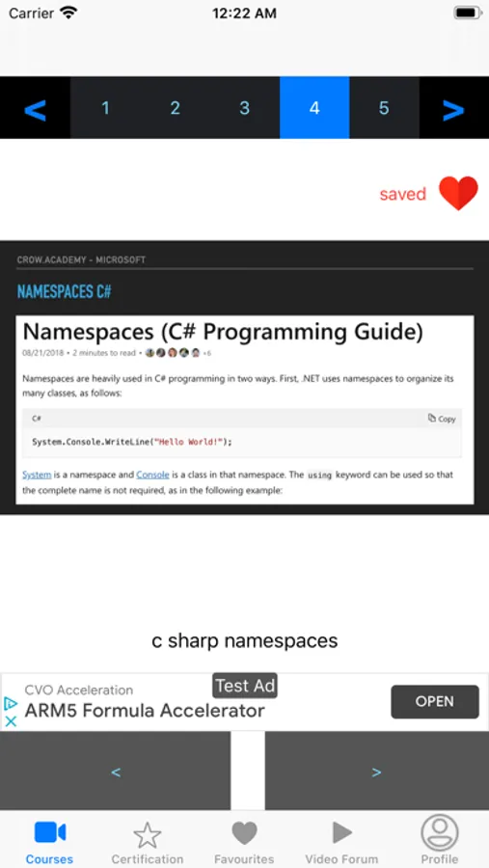Tap the bottom right gray next arrow
The height and width of the screenshot is (868, 489).
pos(376,772)
